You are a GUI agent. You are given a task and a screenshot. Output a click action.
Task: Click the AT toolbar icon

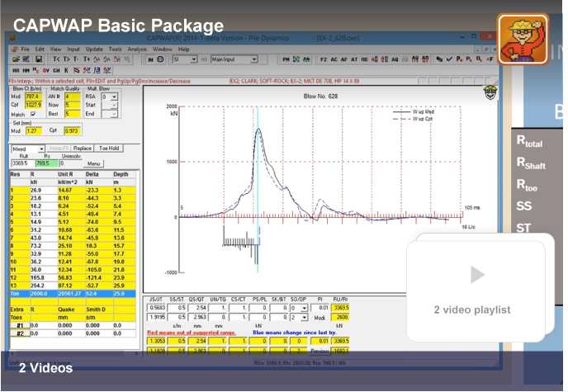tap(354, 59)
